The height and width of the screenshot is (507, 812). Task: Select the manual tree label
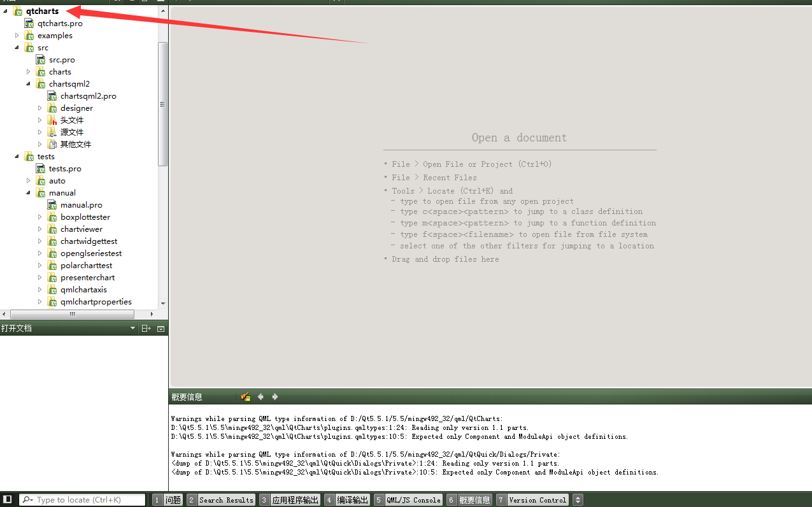62,193
